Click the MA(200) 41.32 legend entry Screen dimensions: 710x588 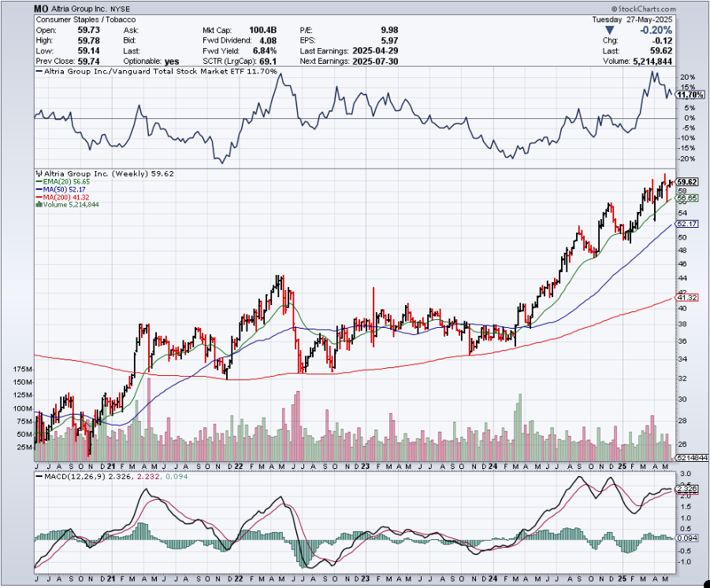point(62,197)
